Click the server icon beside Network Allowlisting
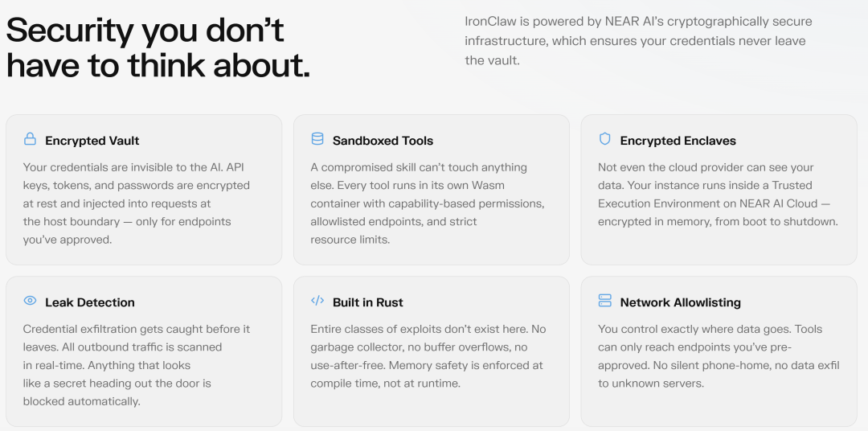868x431 pixels. (x=605, y=301)
